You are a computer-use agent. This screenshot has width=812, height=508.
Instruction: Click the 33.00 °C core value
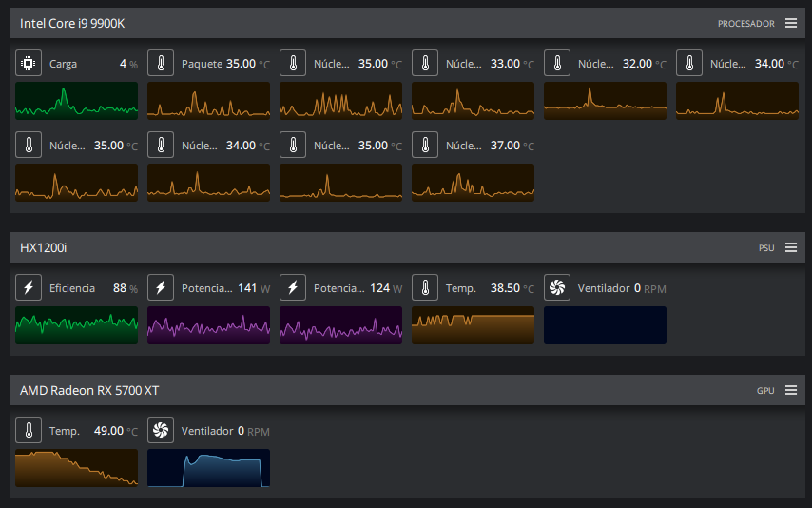(512, 64)
